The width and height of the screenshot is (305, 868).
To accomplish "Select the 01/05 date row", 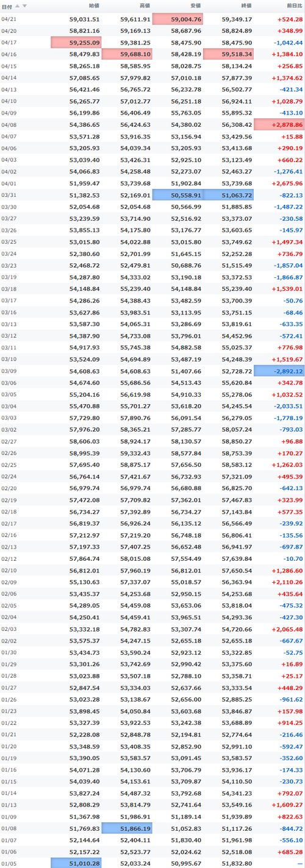I will [152, 863].
